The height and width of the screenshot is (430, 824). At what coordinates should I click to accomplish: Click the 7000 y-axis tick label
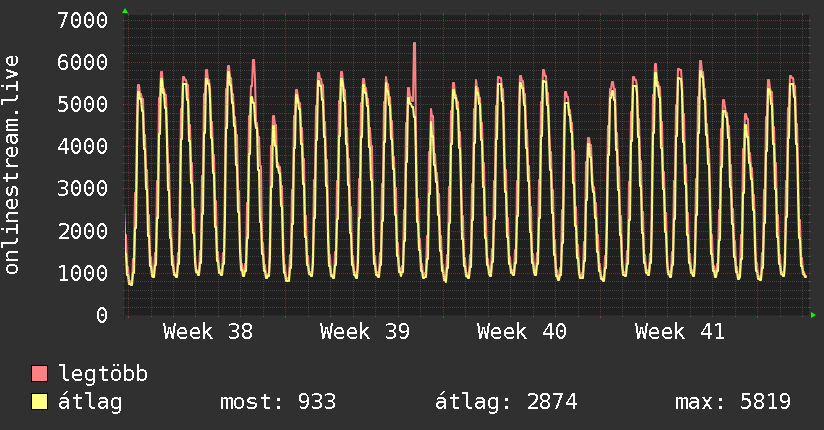83,21
